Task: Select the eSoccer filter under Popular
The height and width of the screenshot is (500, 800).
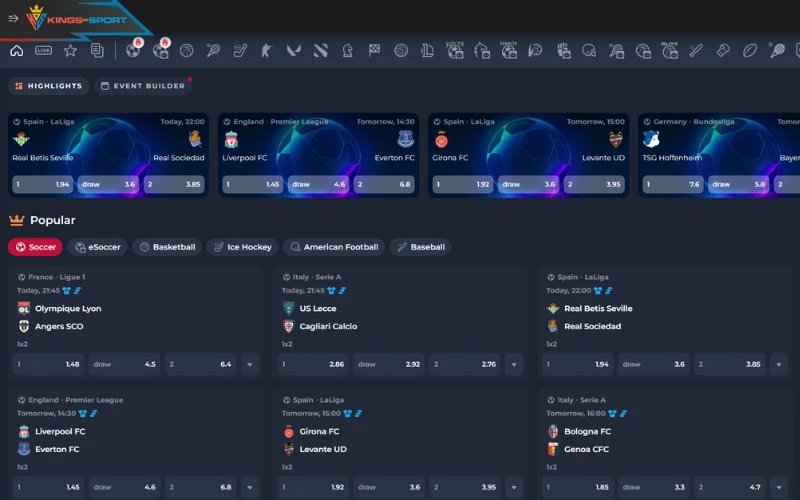Action: pos(97,247)
